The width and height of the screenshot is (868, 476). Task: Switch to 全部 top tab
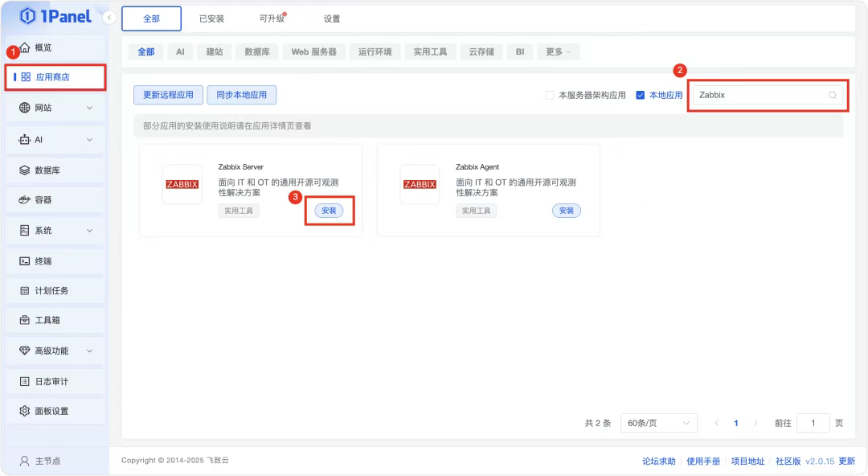[x=151, y=18]
